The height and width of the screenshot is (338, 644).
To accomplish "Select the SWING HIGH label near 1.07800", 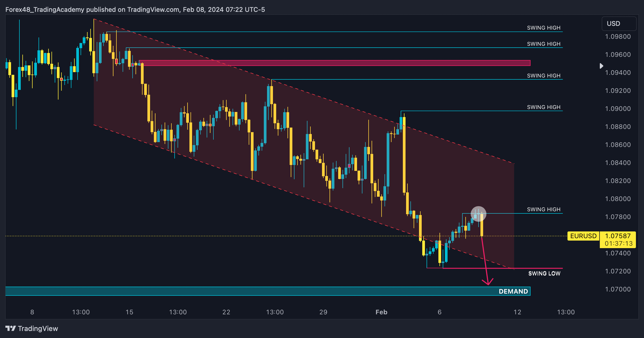I will coord(544,209).
